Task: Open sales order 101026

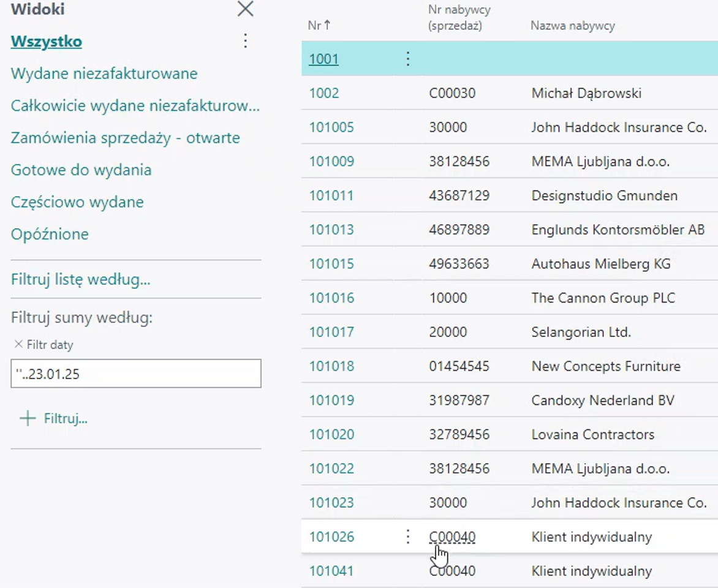Action: [x=331, y=537]
